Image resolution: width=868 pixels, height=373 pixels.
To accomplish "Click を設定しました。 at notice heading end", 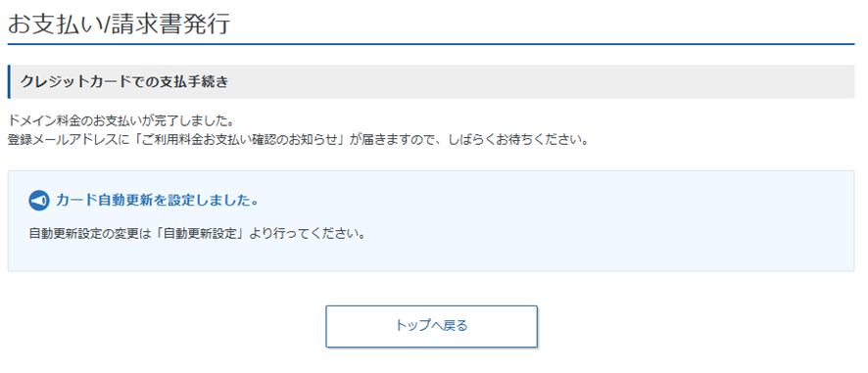I will (x=206, y=201).
